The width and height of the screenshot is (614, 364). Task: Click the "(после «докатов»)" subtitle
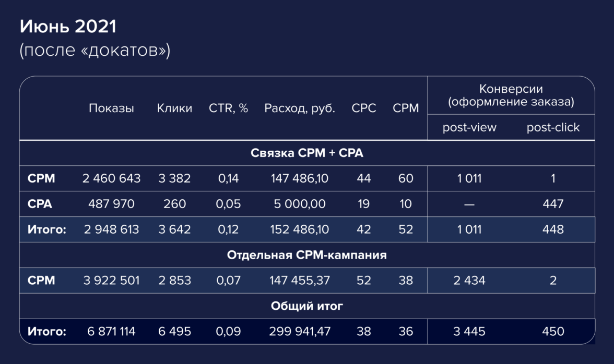pyautogui.click(x=95, y=52)
